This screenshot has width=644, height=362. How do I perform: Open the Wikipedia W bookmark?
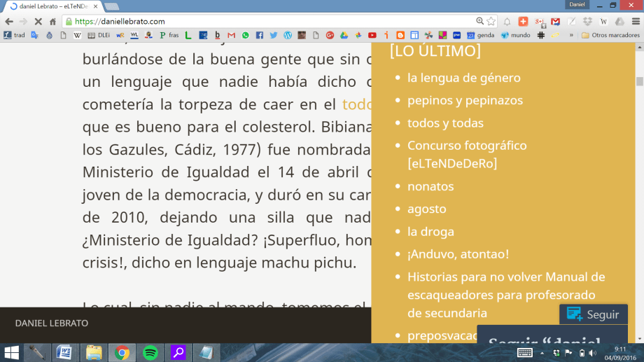[x=77, y=35]
